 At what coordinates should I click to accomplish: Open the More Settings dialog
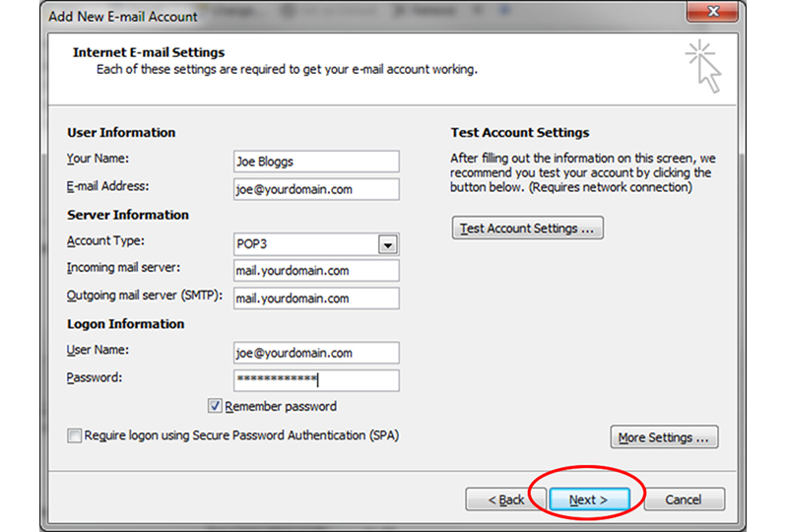point(664,437)
